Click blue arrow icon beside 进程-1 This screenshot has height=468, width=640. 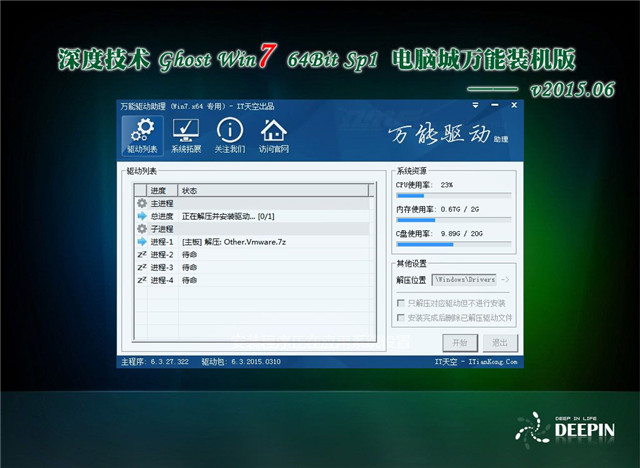click(142, 242)
